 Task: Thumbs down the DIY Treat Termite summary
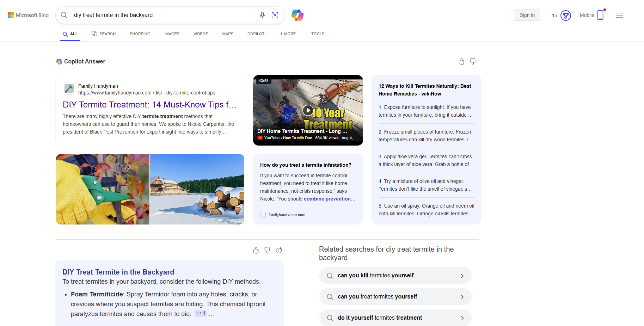267,250
